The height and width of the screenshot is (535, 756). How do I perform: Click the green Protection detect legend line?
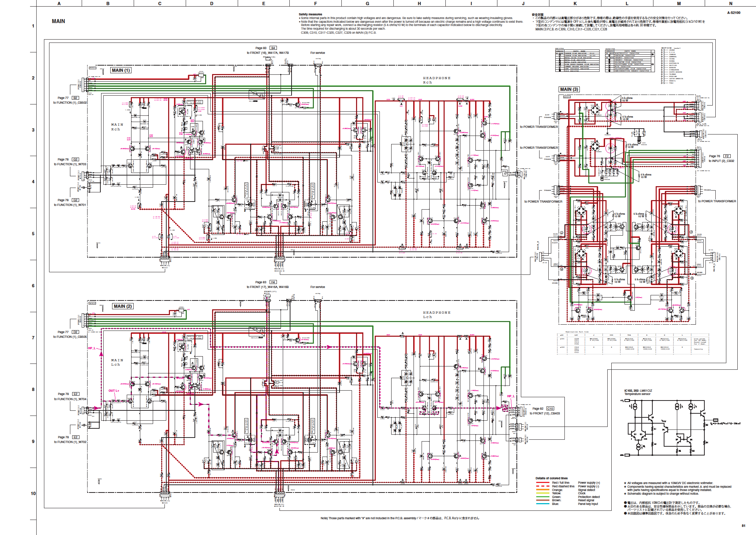click(542, 497)
